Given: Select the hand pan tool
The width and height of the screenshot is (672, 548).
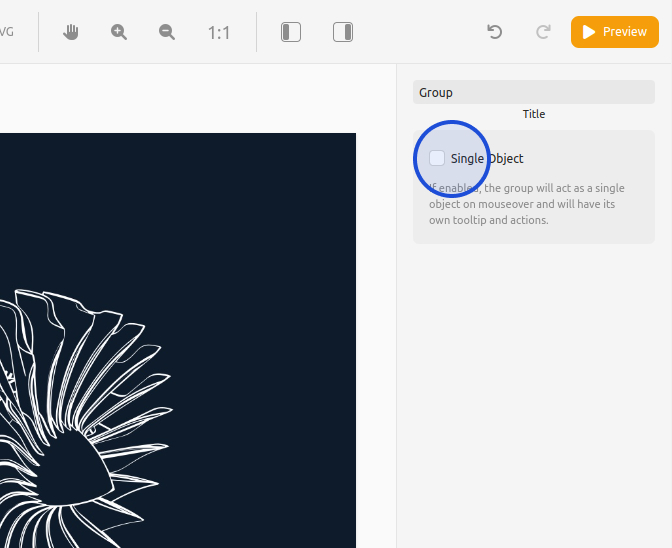Looking at the screenshot, I should (x=71, y=32).
